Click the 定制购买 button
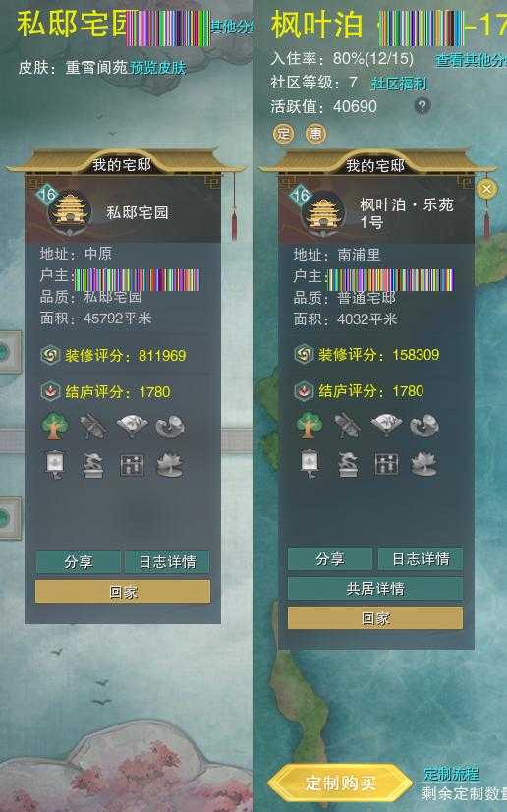This screenshot has height=812, width=507. [x=340, y=783]
